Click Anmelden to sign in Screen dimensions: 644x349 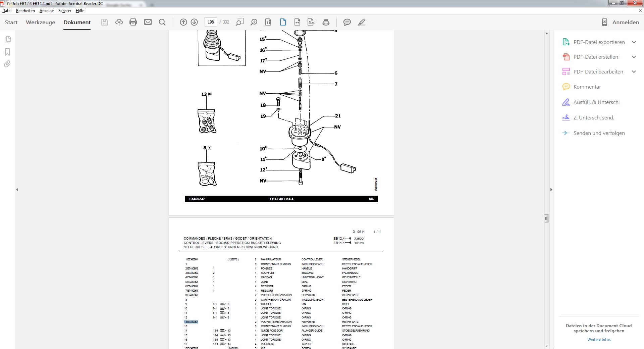point(626,22)
